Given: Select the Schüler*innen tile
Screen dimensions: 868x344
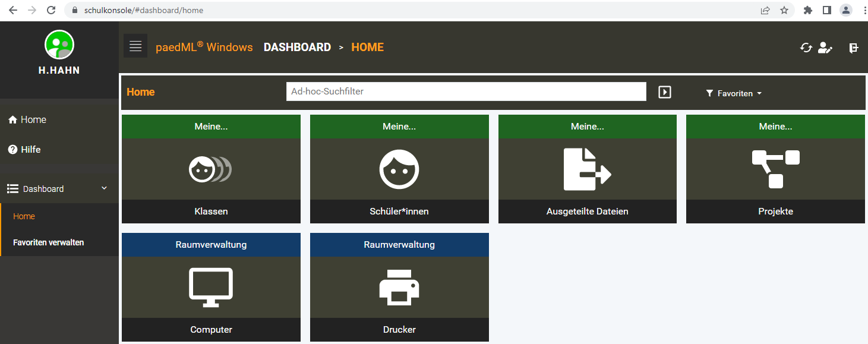Looking at the screenshot, I should pyautogui.click(x=399, y=169).
